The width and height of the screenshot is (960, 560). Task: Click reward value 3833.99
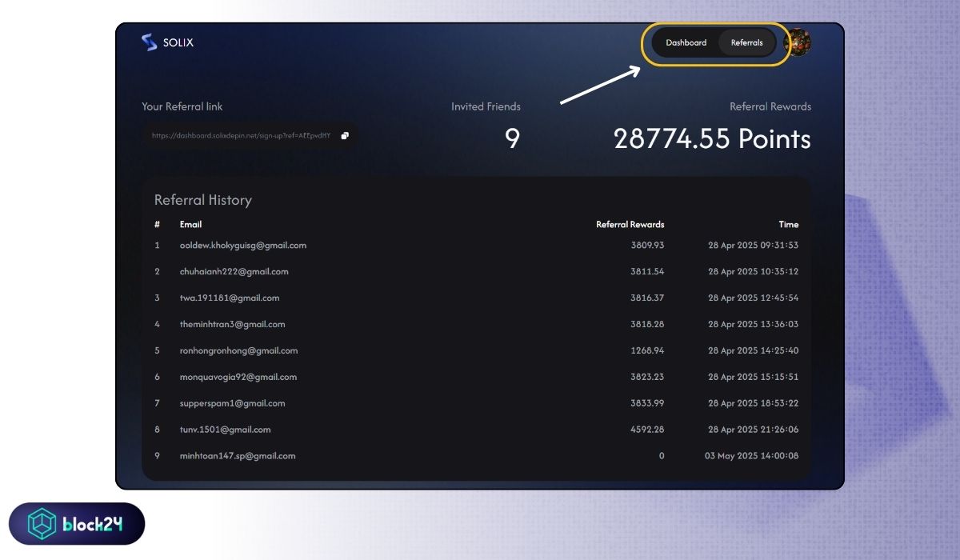coord(647,404)
